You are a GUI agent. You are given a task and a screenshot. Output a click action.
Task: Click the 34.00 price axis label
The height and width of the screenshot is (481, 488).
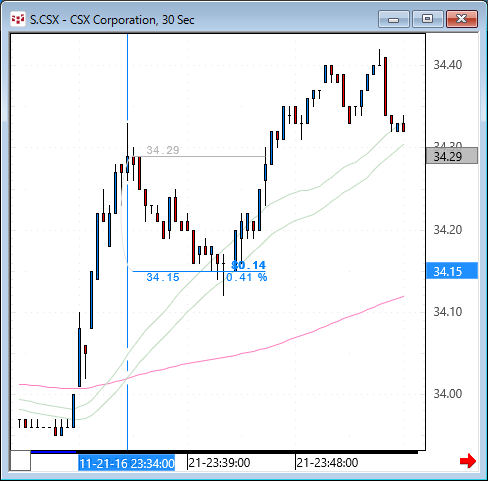448,394
